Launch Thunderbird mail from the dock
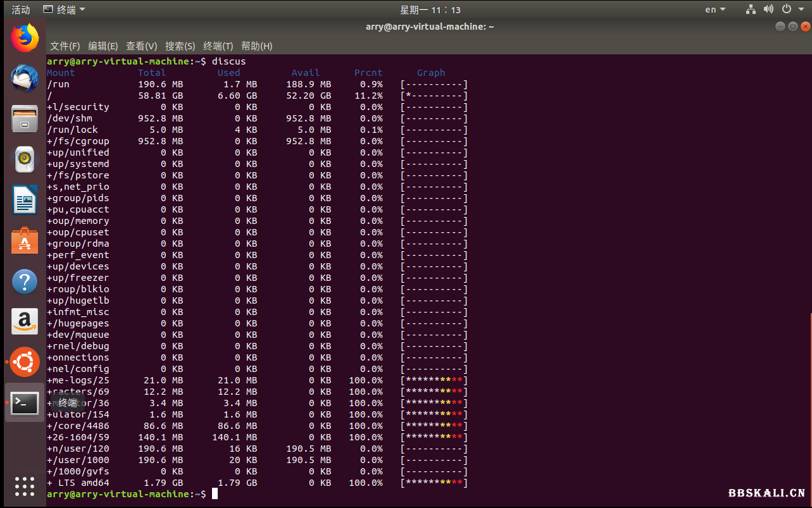Screen dimensions: 812x508 pyautogui.click(x=25, y=78)
